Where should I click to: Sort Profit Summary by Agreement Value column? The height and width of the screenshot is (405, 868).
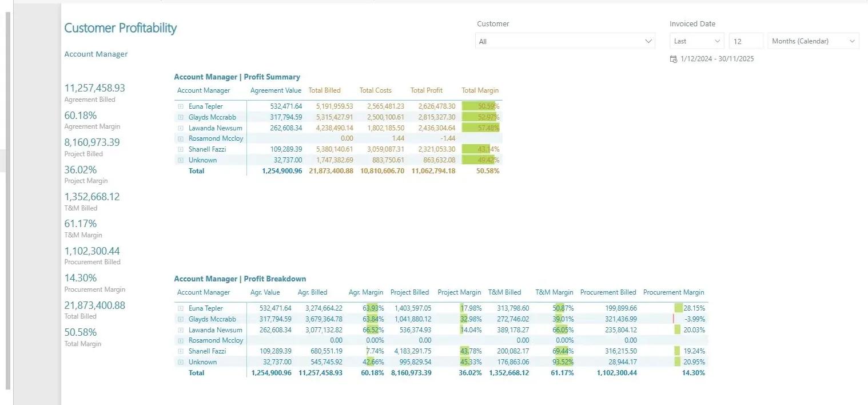click(276, 90)
